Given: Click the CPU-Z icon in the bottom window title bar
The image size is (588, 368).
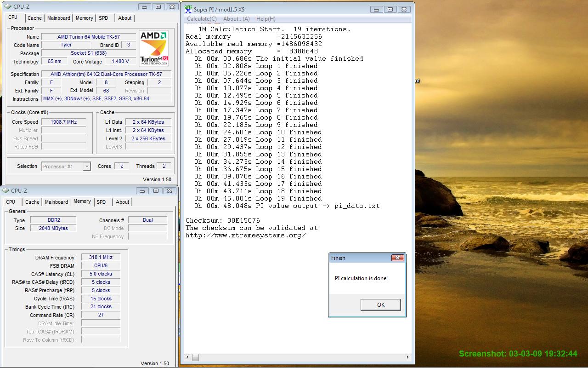Looking at the screenshot, I should (6, 191).
